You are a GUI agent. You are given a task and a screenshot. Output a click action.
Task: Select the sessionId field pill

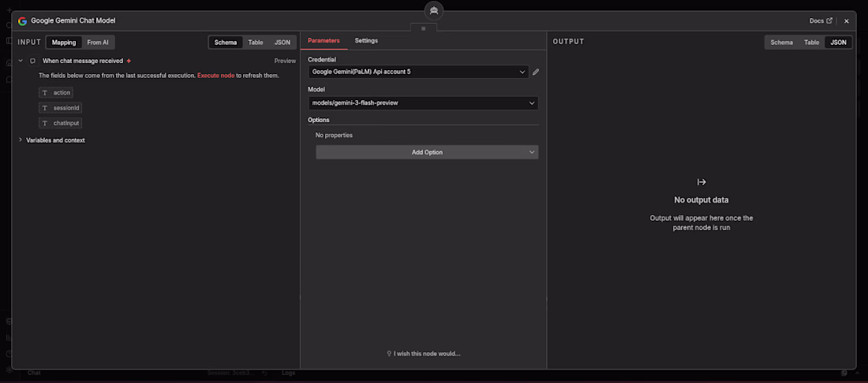click(x=60, y=108)
